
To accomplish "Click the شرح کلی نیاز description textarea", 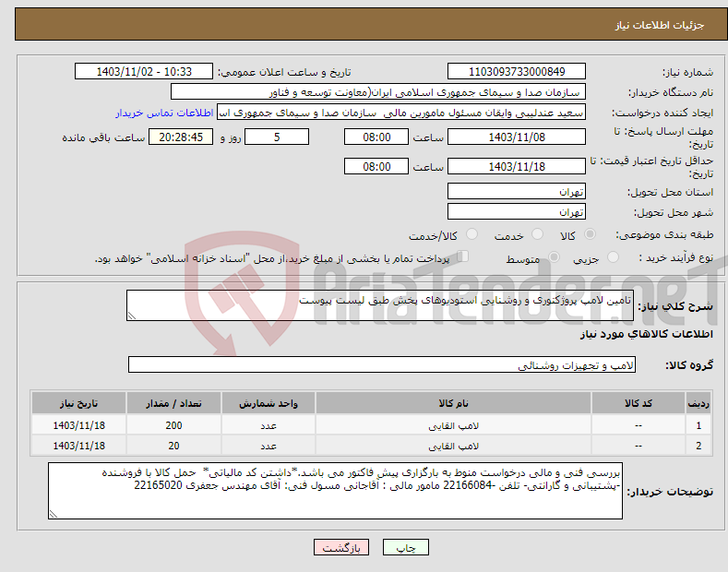I will (380, 305).
